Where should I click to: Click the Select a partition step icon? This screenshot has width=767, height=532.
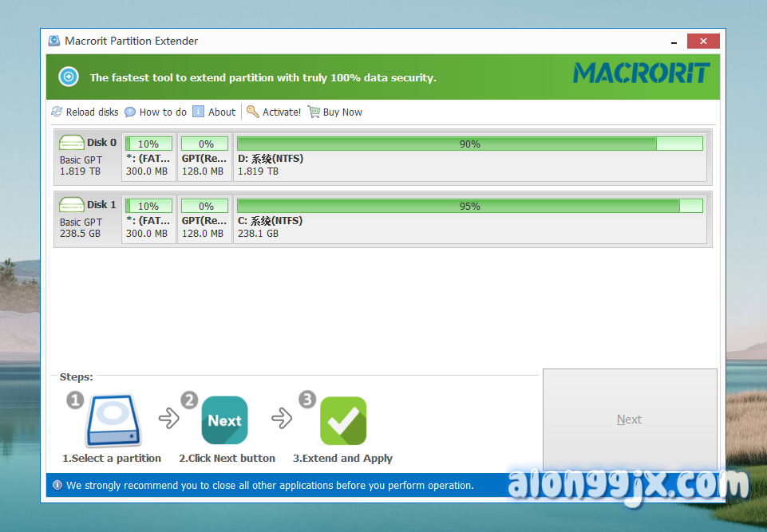click(113, 420)
